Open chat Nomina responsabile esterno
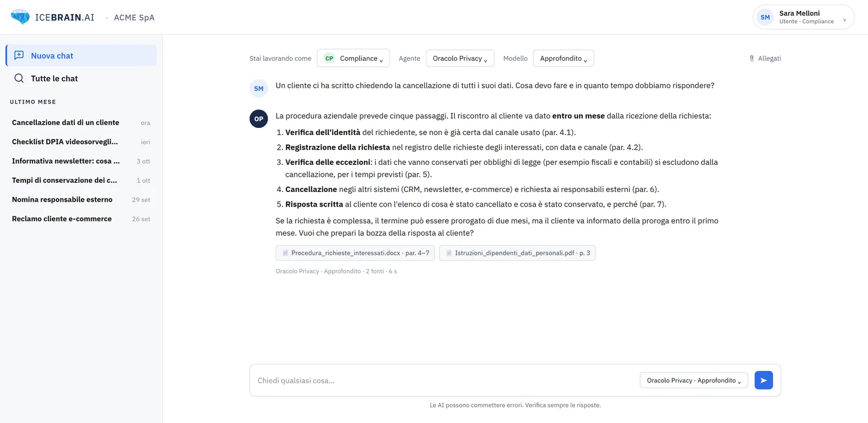The width and height of the screenshot is (868, 423). point(81,200)
